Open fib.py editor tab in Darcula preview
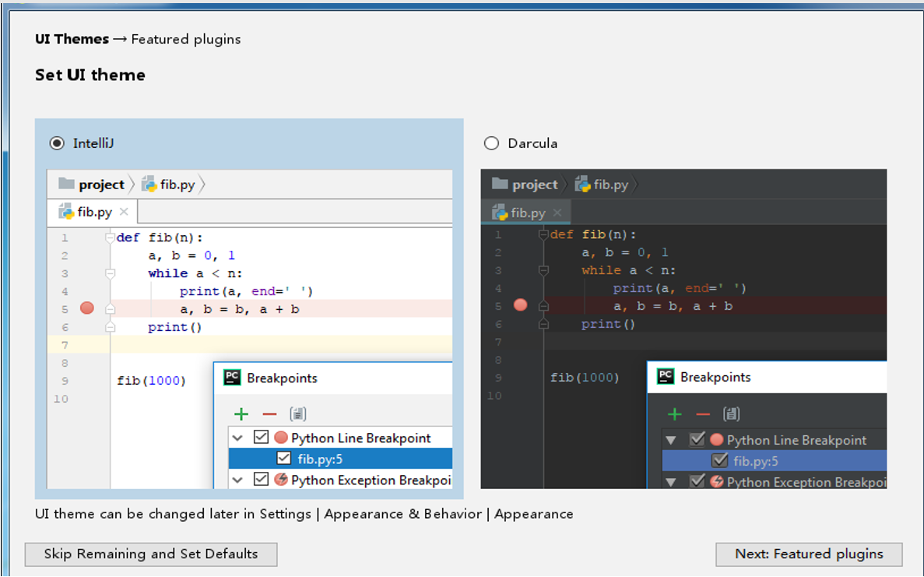Screen dimensions: 924x577 coord(526,212)
